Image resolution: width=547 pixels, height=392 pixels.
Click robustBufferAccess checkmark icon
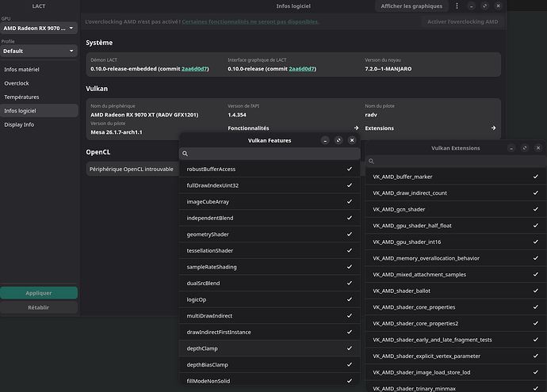[349, 169]
